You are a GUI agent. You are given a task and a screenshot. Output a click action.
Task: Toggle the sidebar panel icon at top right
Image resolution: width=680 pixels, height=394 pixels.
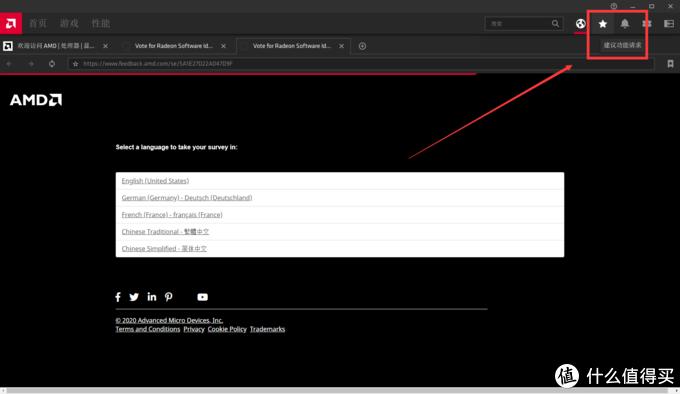coord(669,24)
